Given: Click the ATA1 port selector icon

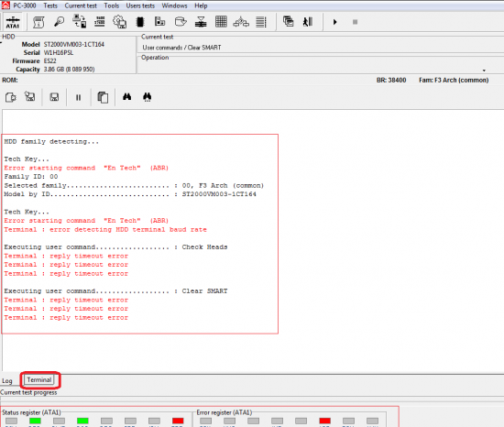Looking at the screenshot, I should pyautogui.click(x=13, y=22).
